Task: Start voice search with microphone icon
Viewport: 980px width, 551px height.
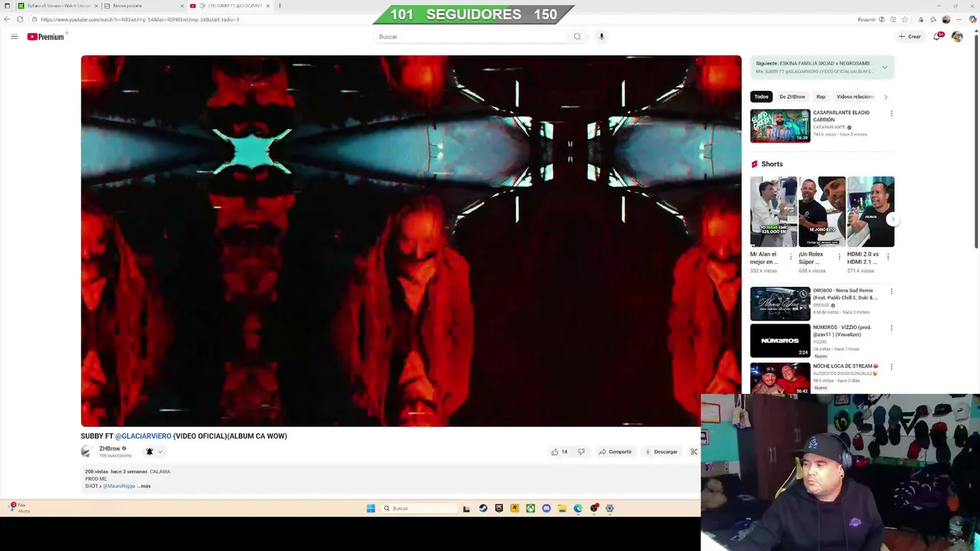Action: pyautogui.click(x=602, y=37)
